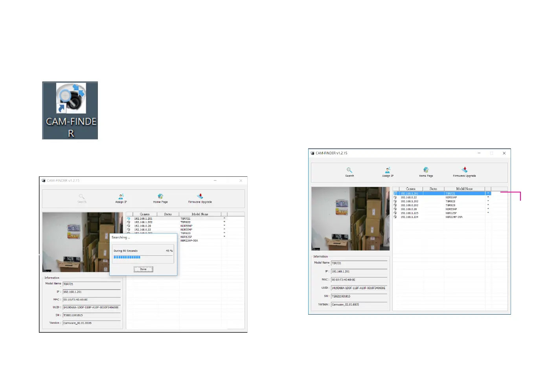Open Home Page in the Searching-dialog window
557x392 pixels.
pyautogui.click(x=160, y=198)
